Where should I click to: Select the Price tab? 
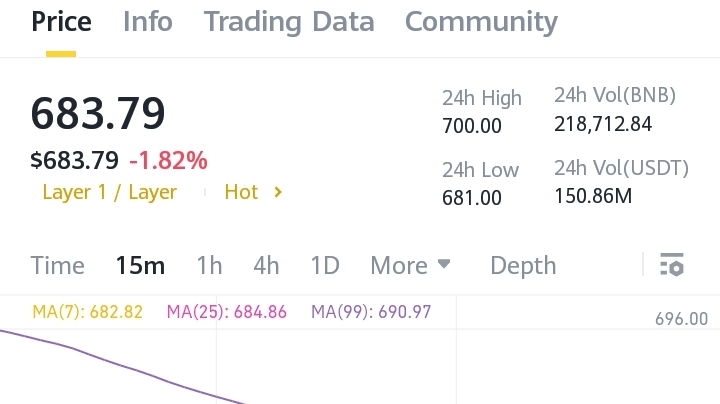tap(61, 22)
